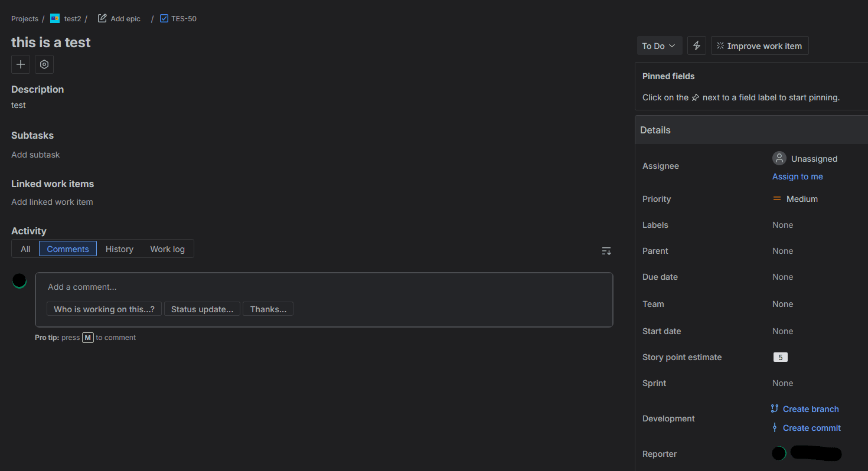Click the lightning bolt automation icon
The width and height of the screenshot is (868, 471).
697,46
